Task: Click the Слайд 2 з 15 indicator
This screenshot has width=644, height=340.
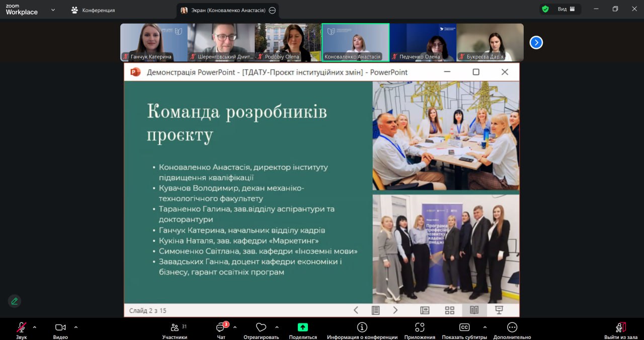Action: click(147, 310)
